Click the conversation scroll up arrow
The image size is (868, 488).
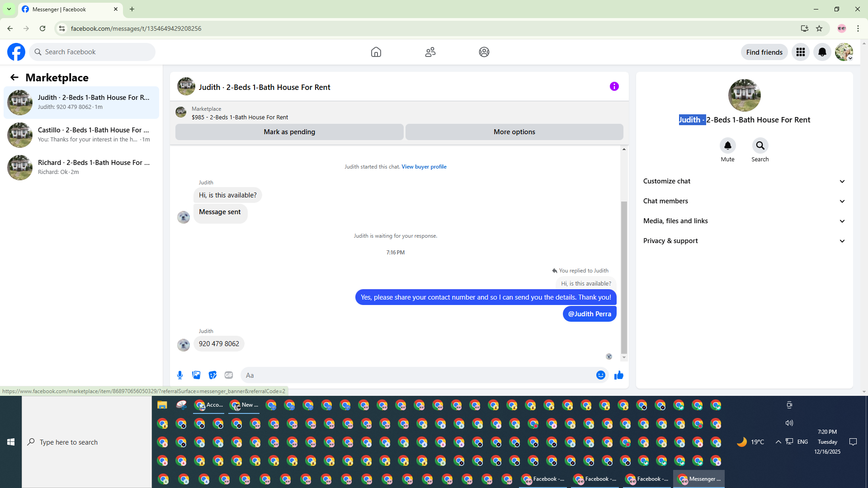click(x=624, y=149)
